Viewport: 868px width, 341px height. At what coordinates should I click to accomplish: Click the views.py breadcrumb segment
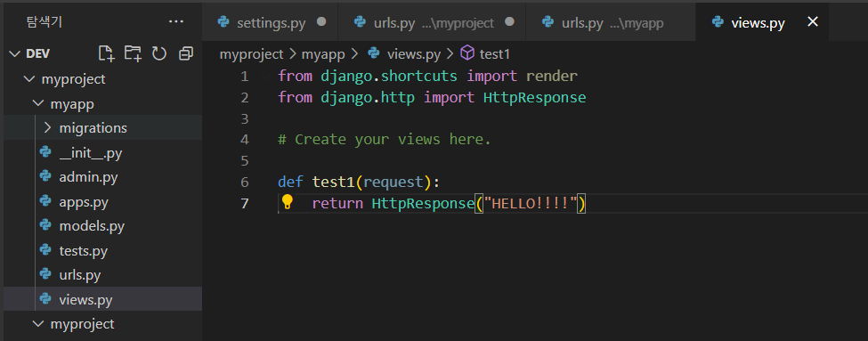tap(413, 53)
